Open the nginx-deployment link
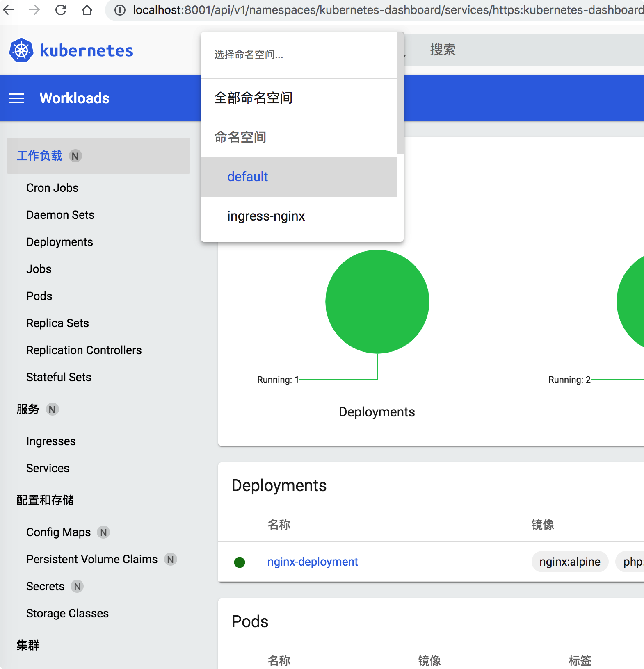The width and height of the screenshot is (644, 669). [x=313, y=562]
